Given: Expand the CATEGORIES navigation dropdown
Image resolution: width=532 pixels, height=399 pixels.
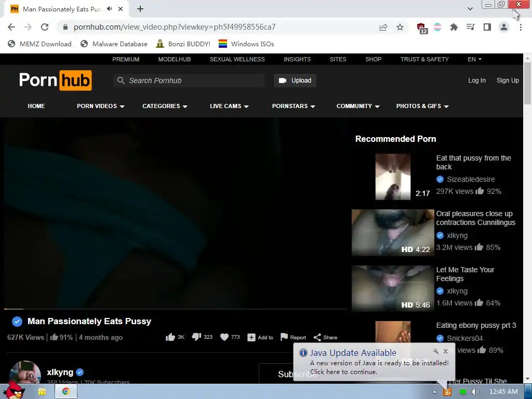Looking at the screenshot, I should click(x=165, y=106).
